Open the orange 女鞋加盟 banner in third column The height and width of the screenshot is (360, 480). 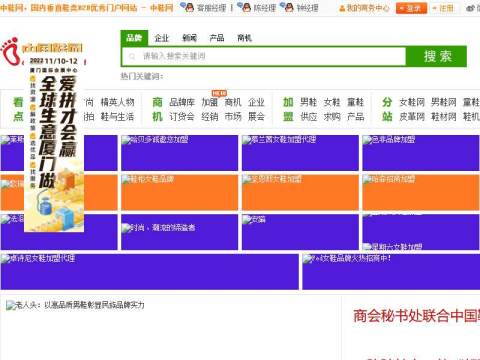coord(300,193)
